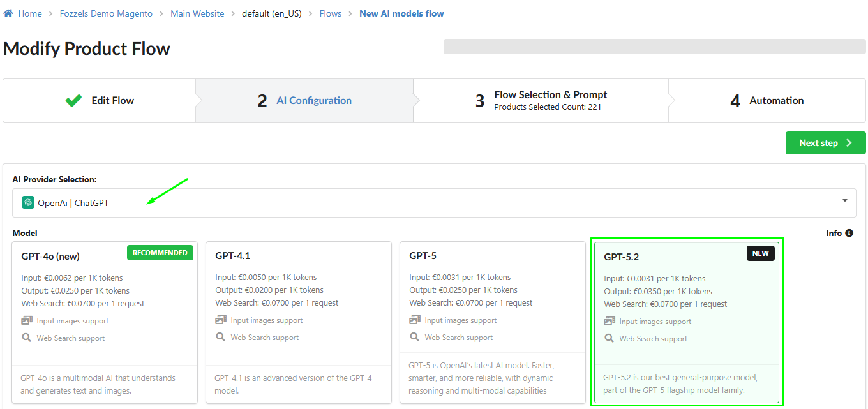This screenshot has width=868, height=409.
Task: Choose the GPT-5 model card
Action: tap(492, 322)
